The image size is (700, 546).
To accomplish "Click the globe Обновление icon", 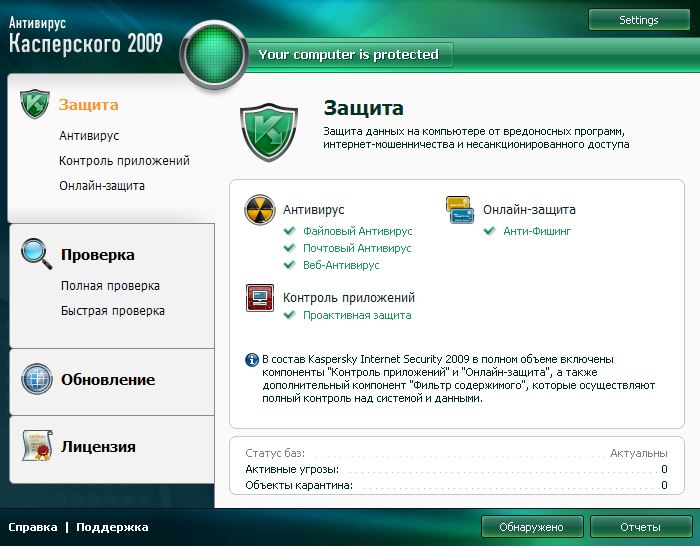I will (37, 379).
